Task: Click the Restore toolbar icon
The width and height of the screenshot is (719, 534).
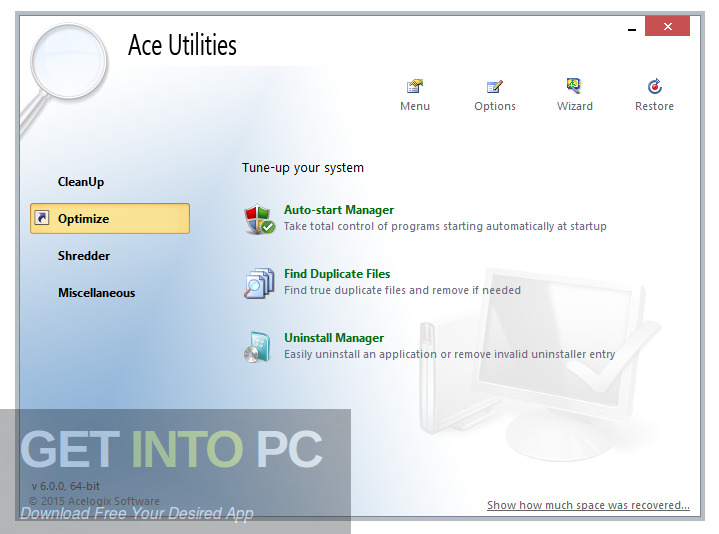Action: pos(654,86)
